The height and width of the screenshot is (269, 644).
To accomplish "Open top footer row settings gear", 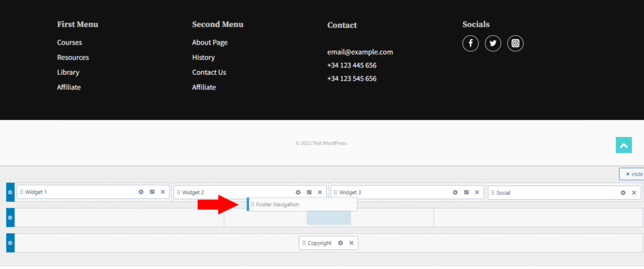I will [10, 192].
